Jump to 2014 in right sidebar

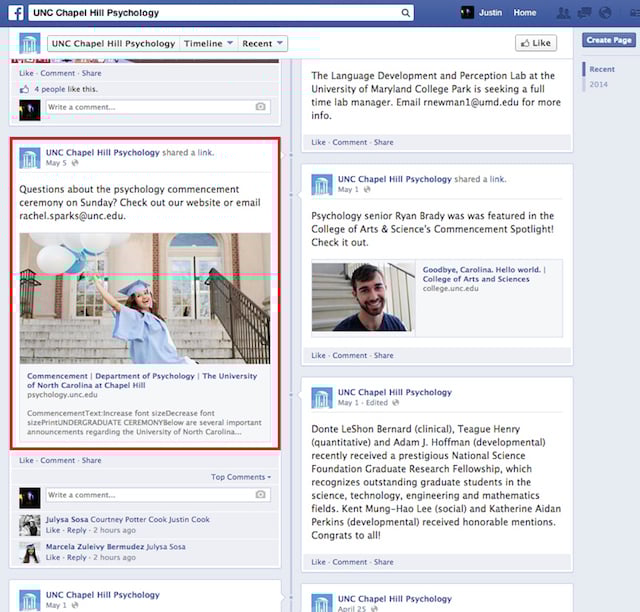(598, 85)
